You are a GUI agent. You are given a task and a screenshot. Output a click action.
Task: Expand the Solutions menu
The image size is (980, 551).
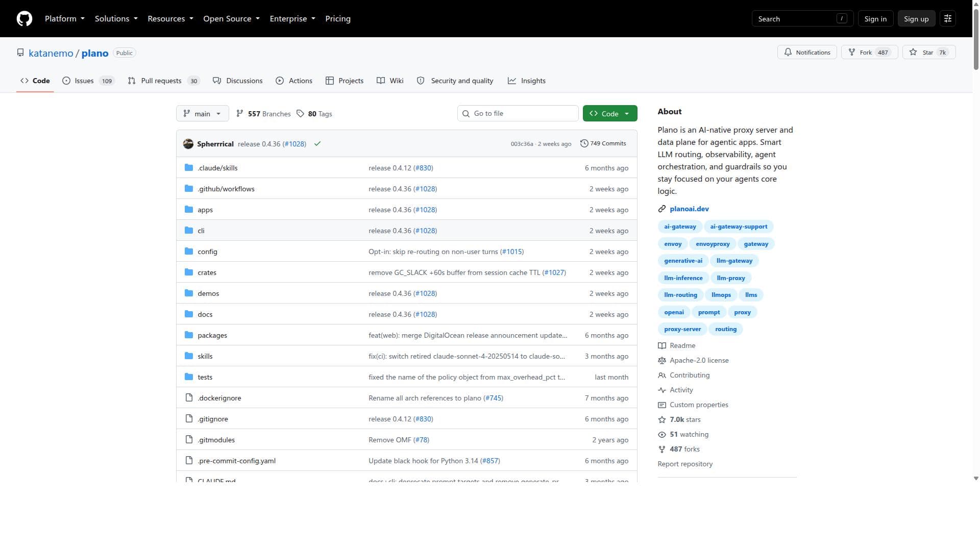[116, 19]
